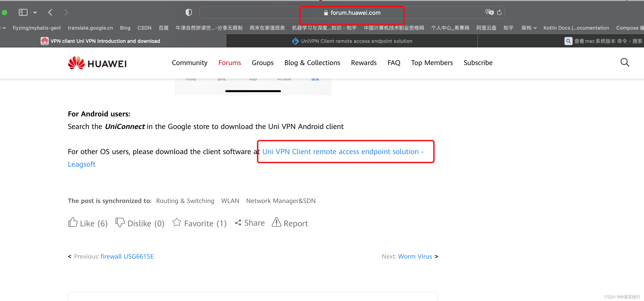The width and height of the screenshot is (644, 301).
Task: Like the post with thumbs up
Action: pyautogui.click(x=73, y=222)
